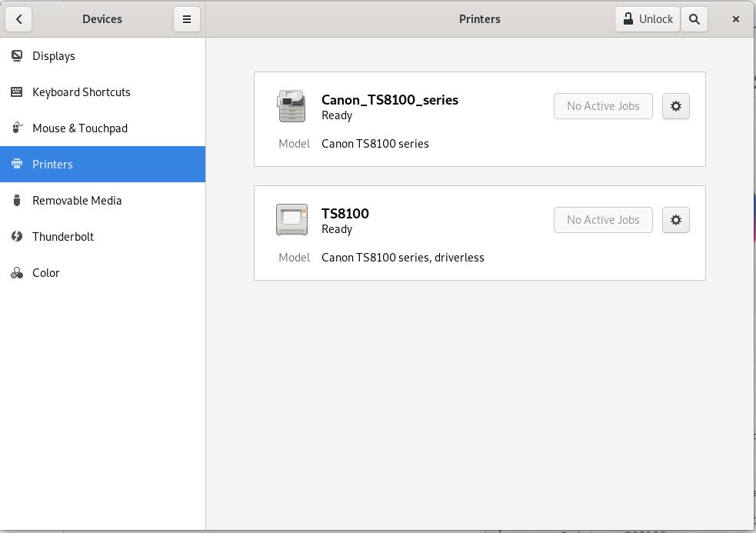
Task: Close the Printers settings window
Action: coord(736,19)
